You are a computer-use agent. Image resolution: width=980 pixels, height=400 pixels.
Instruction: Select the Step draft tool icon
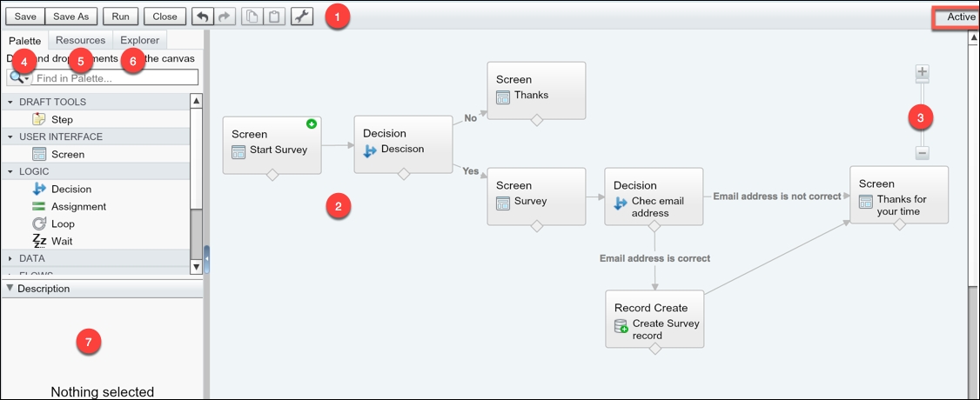[x=39, y=119]
